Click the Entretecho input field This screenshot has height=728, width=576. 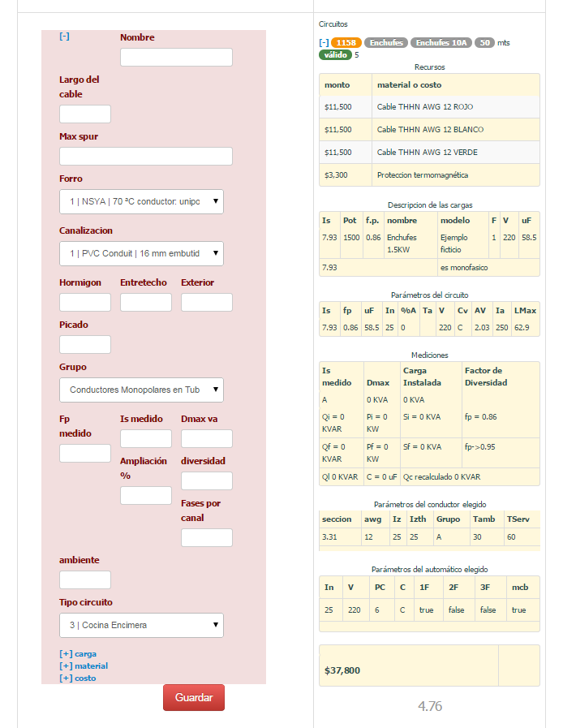pyautogui.click(x=146, y=302)
